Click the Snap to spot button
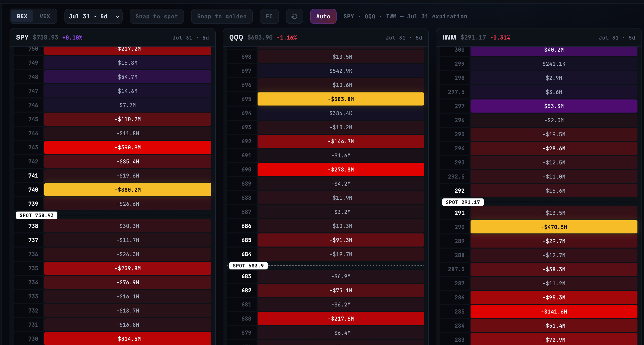Image resolution: width=644 pixels, height=345 pixels. point(157,16)
